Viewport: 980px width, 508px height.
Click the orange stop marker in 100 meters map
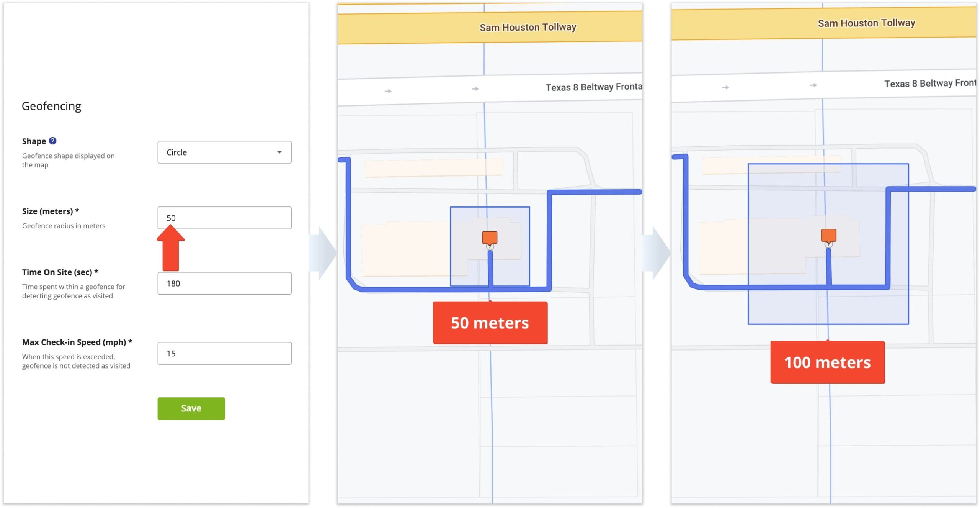tap(828, 235)
